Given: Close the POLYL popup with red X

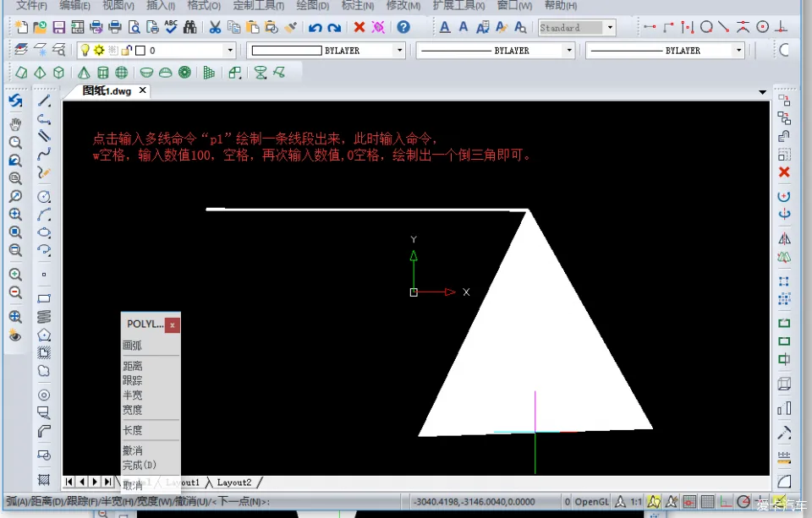Looking at the screenshot, I should tap(173, 325).
